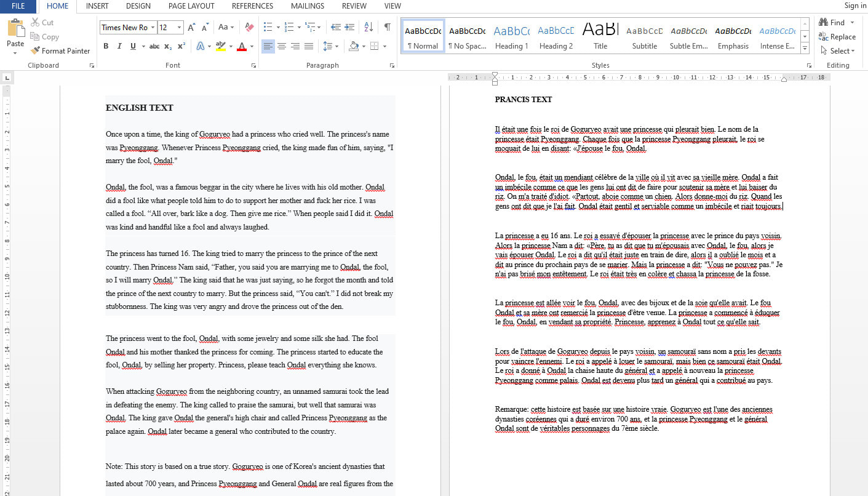868x496 pixels.
Task: Clear all formatting with the eraser icon
Action: click(x=249, y=27)
